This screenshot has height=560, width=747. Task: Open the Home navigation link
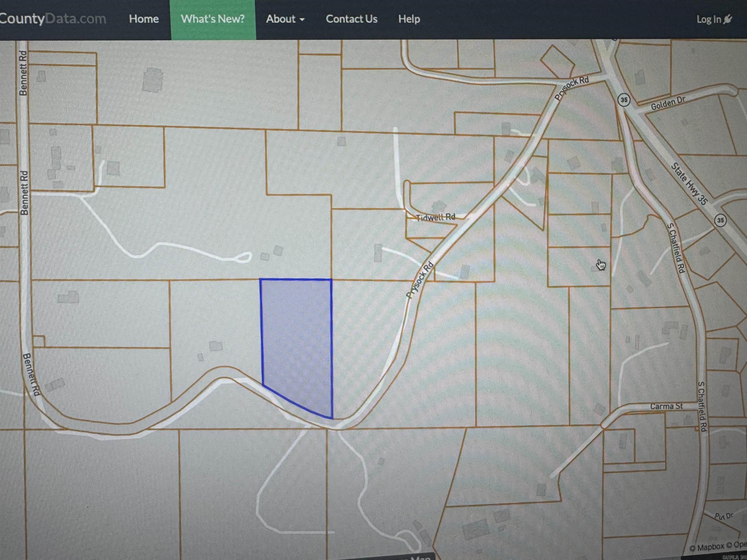[x=144, y=19]
